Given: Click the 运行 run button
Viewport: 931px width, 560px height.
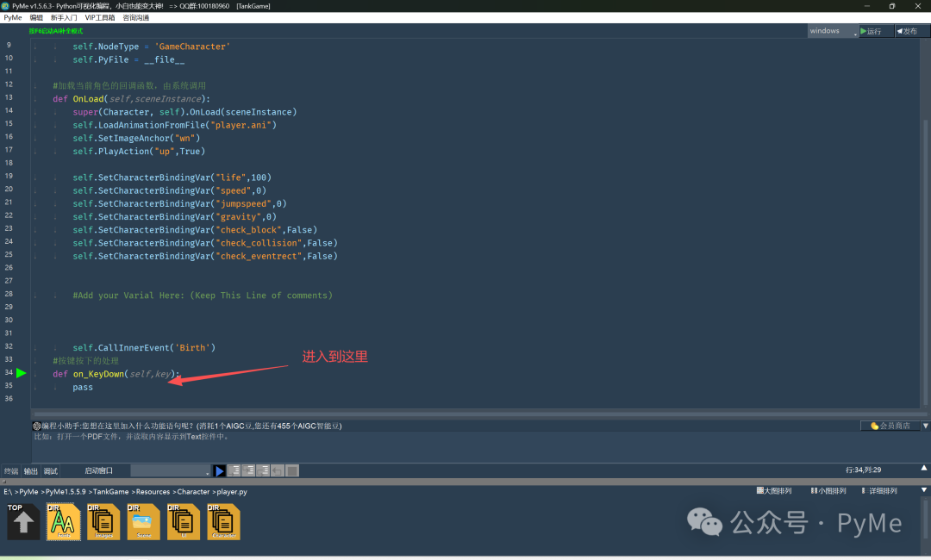Looking at the screenshot, I should pos(876,31).
